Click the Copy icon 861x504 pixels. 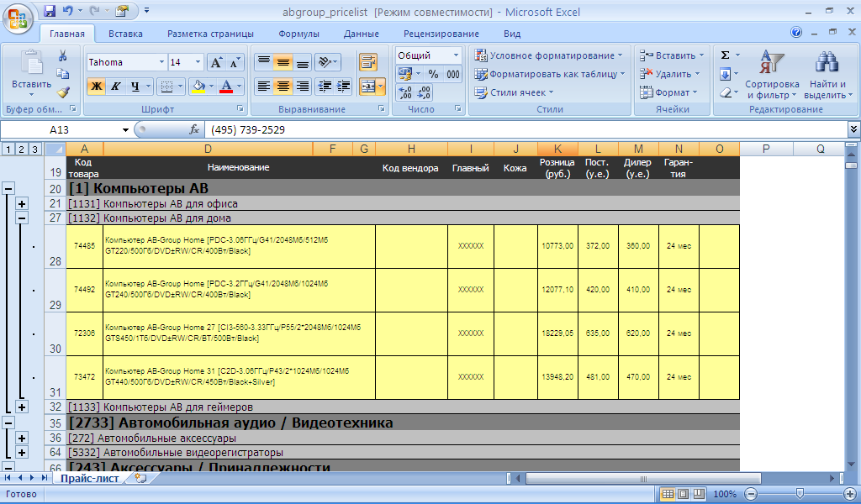(62, 73)
